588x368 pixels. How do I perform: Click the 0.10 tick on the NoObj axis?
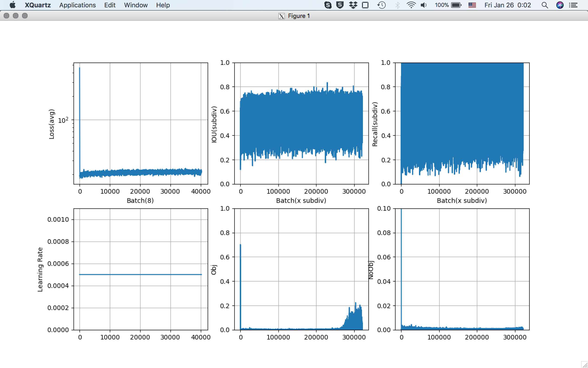(384, 209)
